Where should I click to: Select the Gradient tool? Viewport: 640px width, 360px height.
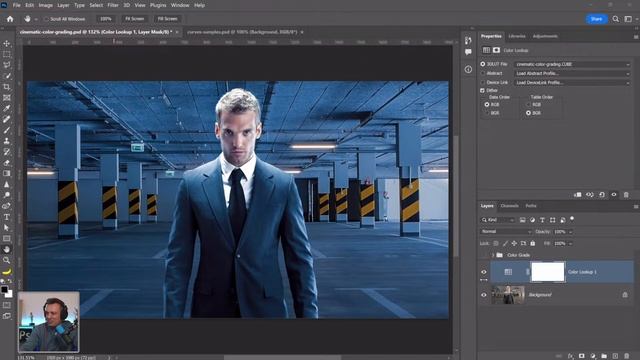click(x=7, y=173)
